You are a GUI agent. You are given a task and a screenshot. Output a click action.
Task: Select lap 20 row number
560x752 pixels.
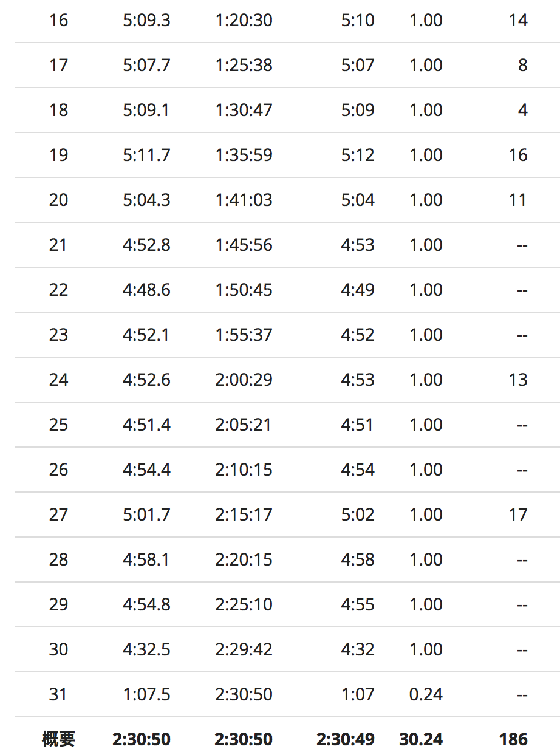tap(58, 200)
